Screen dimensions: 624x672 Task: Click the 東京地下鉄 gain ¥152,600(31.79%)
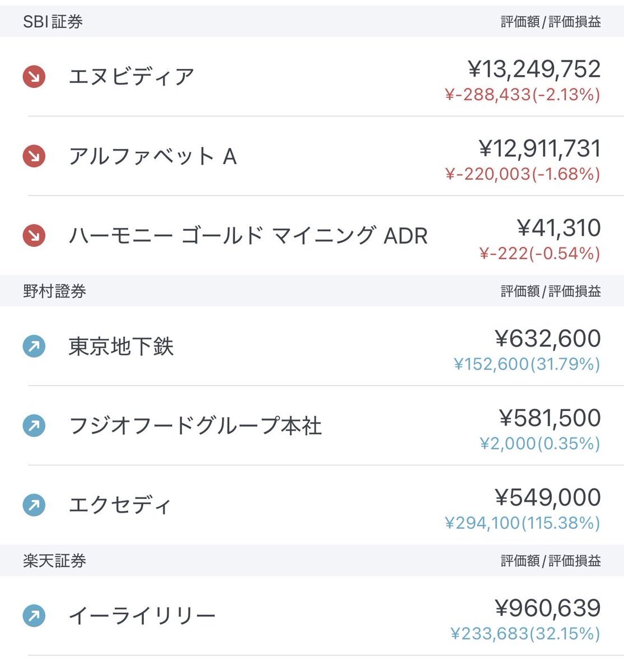[527, 365]
